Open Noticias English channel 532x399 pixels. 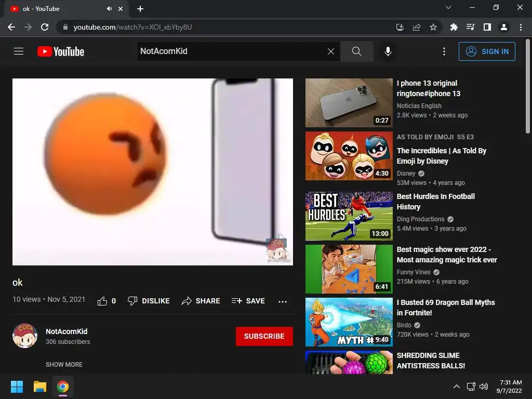tap(419, 106)
